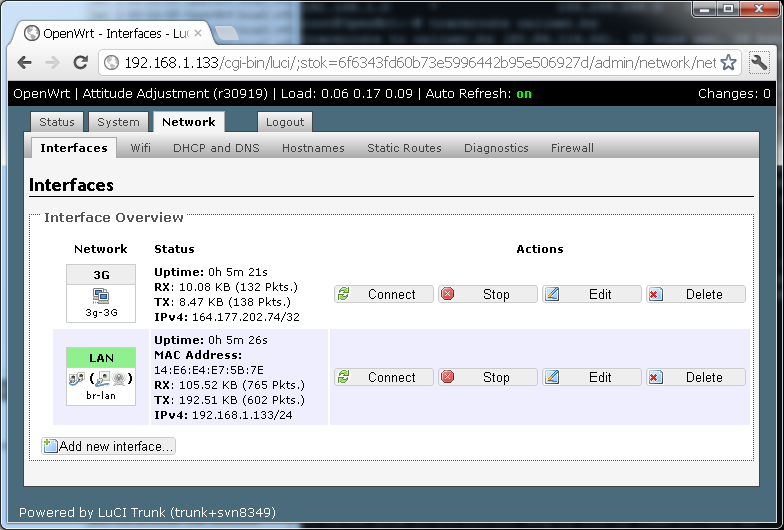Screen dimensions: 784x530
Task: Reload the page with refresh icon
Action: pyautogui.click(x=80, y=62)
